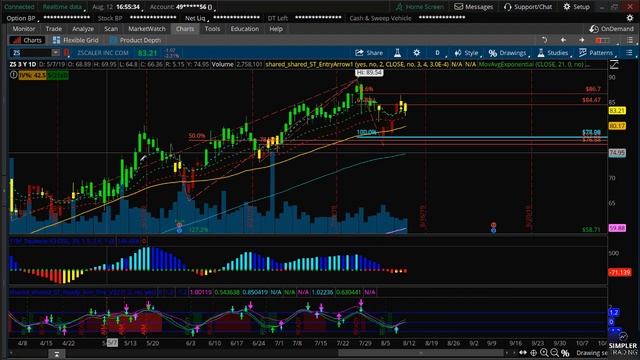This screenshot has width=640, height=360.
Task: Click the ZSCALER INC COM name
Action: pyautogui.click(x=103, y=53)
